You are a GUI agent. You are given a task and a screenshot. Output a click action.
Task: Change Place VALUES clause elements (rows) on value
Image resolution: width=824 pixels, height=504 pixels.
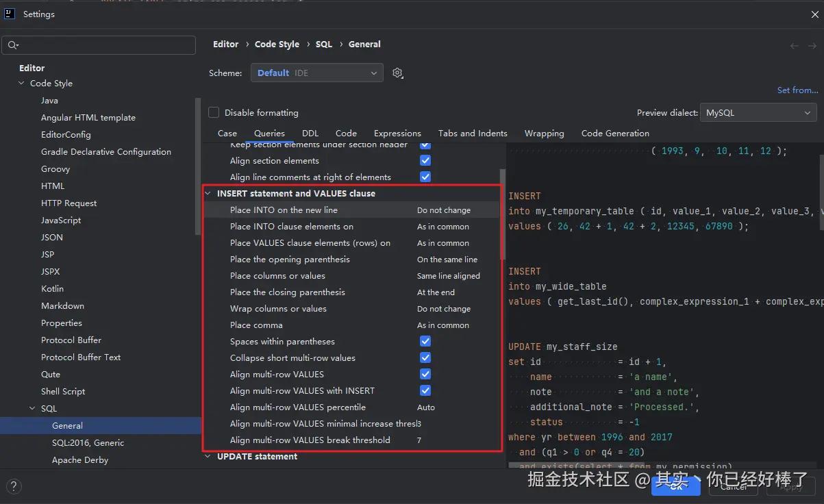443,243
